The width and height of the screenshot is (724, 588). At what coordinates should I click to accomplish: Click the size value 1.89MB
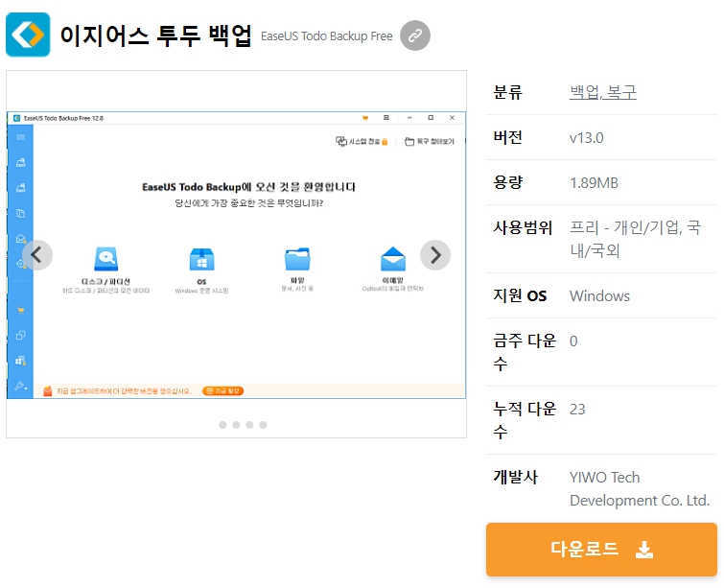[594, 183]
